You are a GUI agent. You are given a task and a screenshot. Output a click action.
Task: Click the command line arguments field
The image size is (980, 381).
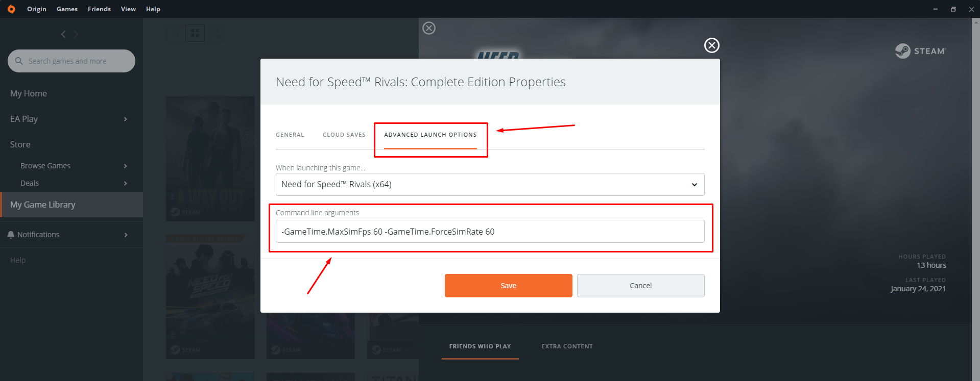[490, 232]
